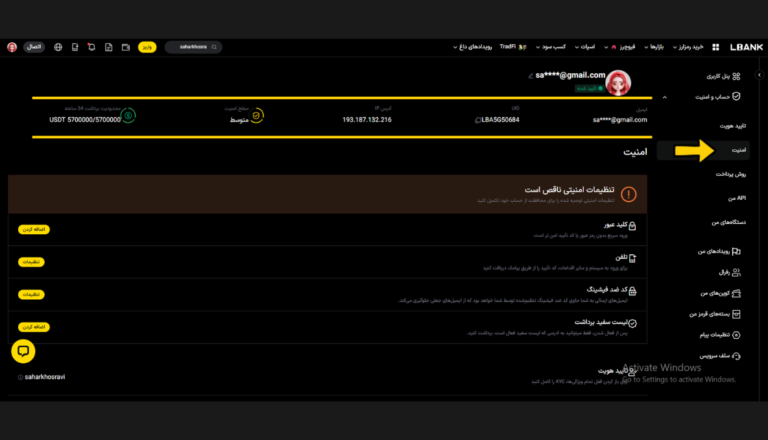
Task: Expand the اسپات dropdown menu
Action: pos(585,47)
